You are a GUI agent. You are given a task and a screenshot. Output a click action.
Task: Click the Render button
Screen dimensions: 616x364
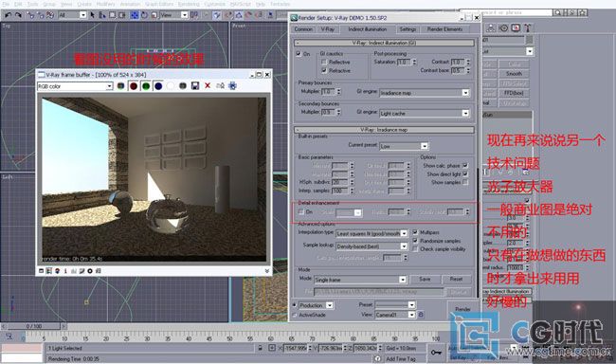pos(462,310)
